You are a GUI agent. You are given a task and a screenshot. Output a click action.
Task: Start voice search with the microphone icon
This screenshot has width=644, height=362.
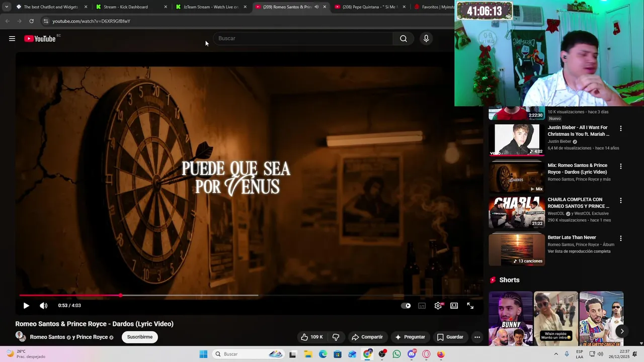(426, 39)
